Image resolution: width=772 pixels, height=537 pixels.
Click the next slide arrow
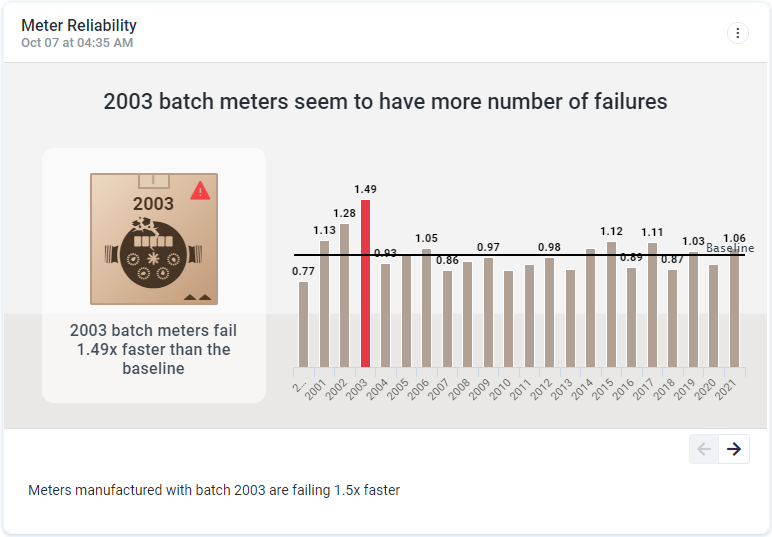[x=734, y=449]
